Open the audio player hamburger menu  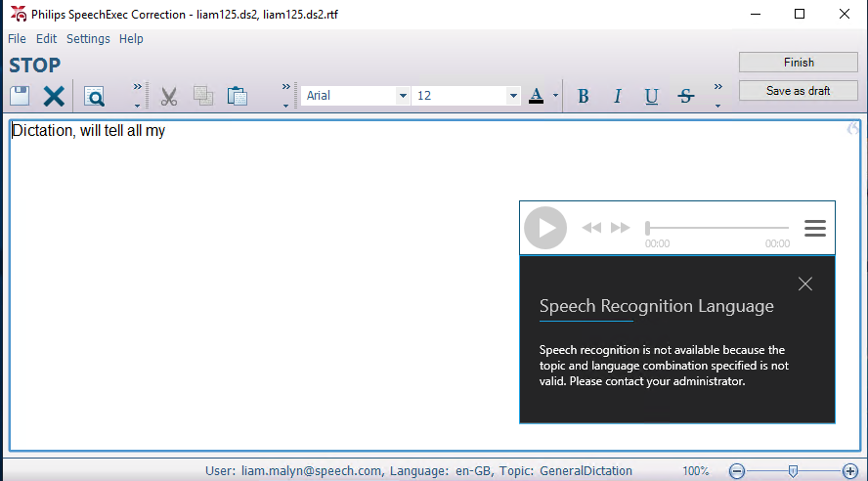click(815, 228)
